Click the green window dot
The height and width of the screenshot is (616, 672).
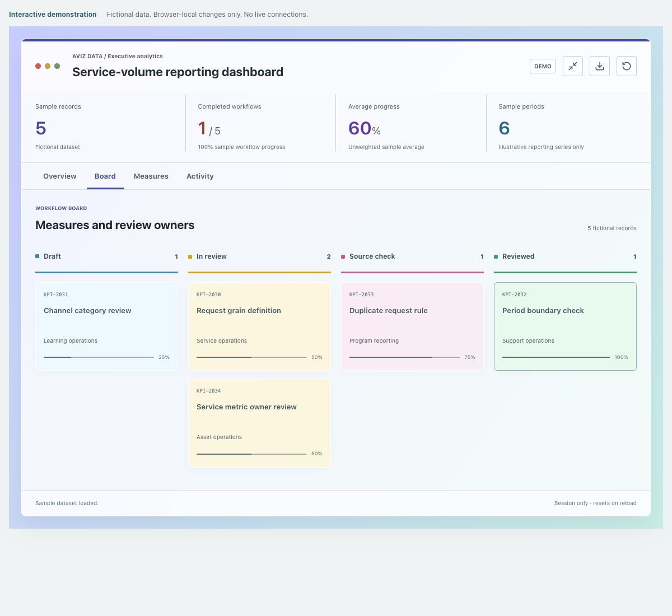click(x=57, y=66)
